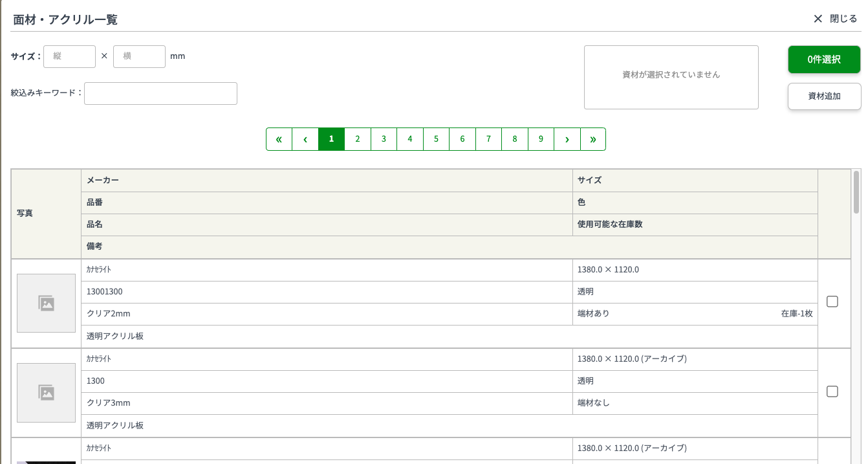Click the 品番 cell 1300
Screen dimensions: 868x464
click(327, 381)
